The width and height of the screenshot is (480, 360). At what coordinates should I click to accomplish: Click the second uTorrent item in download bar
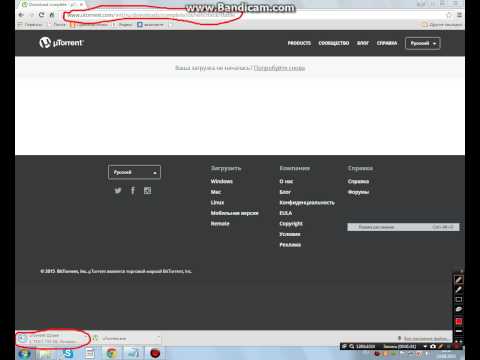tap(126, 338)
